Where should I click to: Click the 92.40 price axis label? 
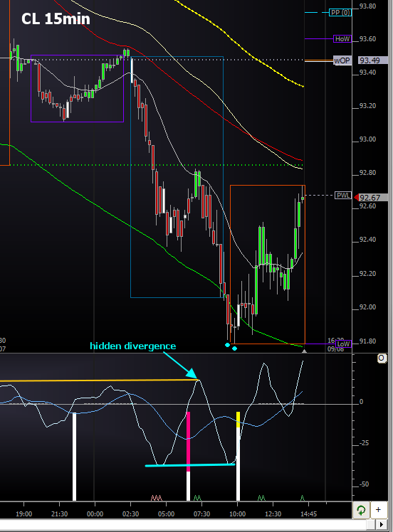click(368, 240)
